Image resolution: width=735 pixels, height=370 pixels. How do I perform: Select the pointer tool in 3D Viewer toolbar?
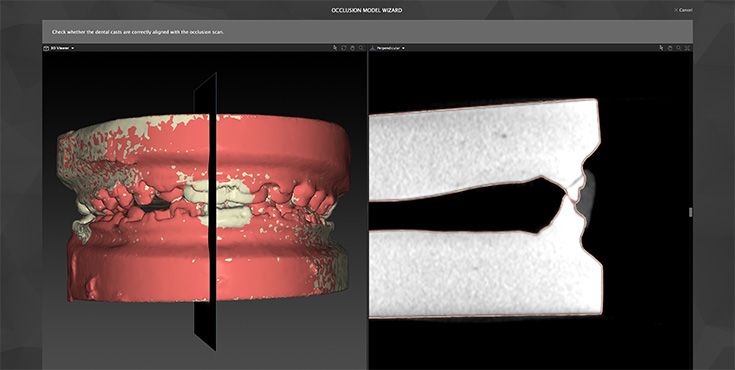[335, 48]
